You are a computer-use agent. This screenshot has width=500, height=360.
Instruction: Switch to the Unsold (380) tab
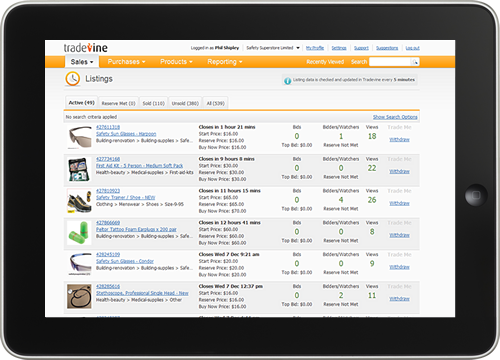185,103
